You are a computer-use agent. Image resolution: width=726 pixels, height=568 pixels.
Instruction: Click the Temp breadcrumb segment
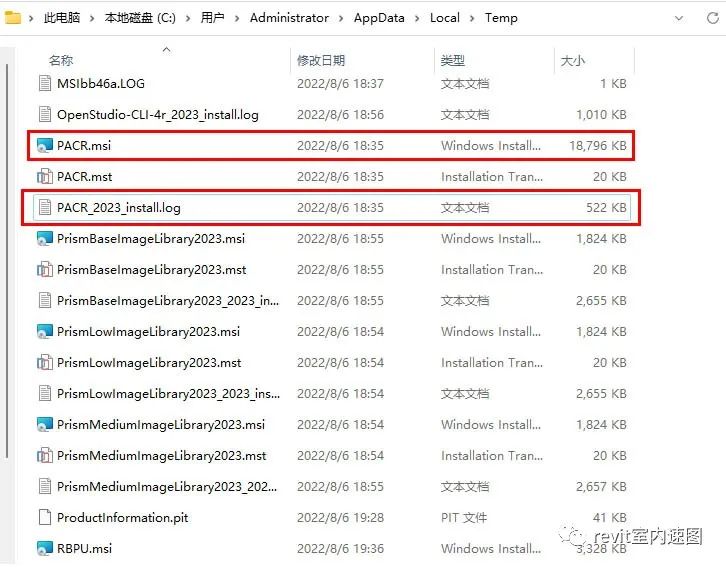click(501, 18)
